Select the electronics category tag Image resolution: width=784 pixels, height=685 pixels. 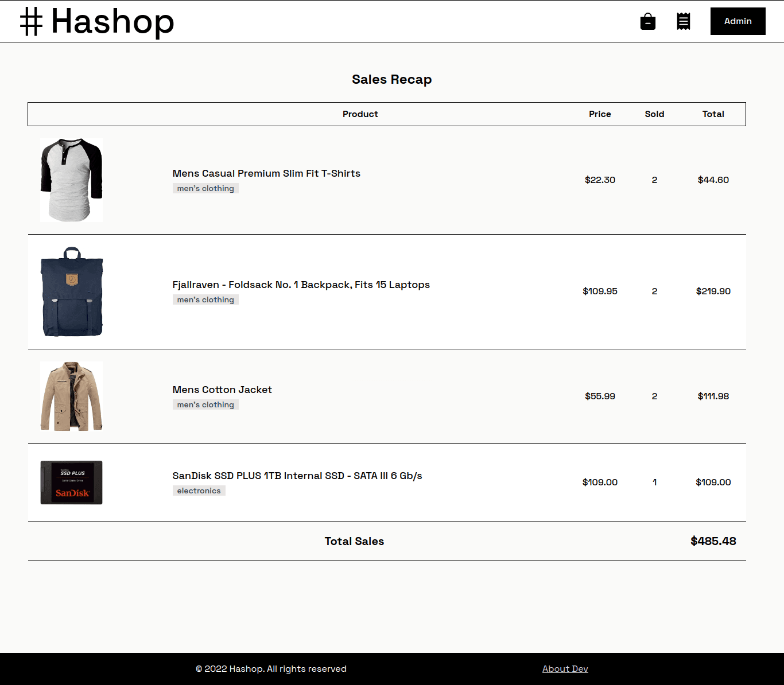pos(199,490)
